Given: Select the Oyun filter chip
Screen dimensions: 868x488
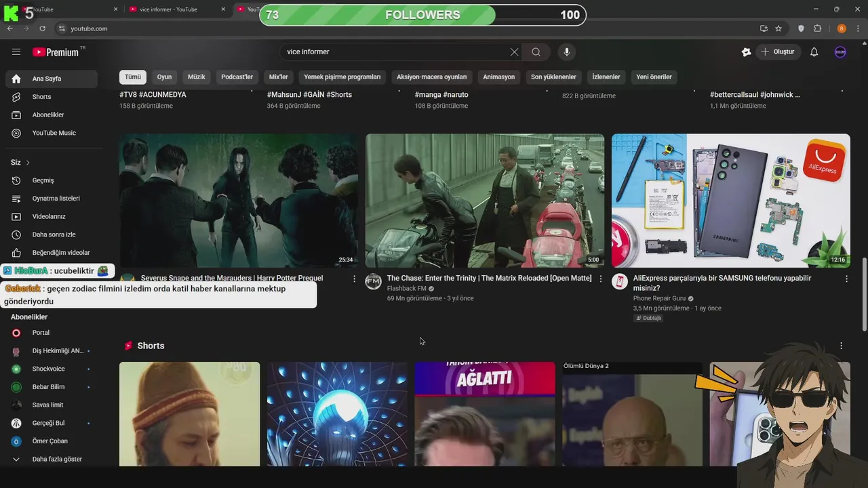Looking at the screenshot, I should (164, 77).
